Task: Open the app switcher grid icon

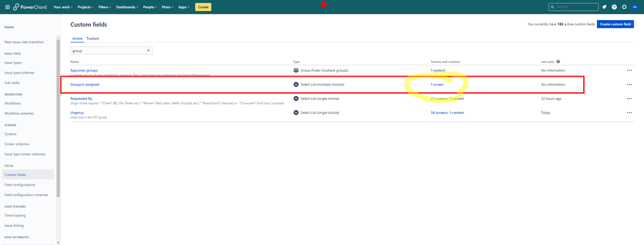Action: (x=7, y=7)
